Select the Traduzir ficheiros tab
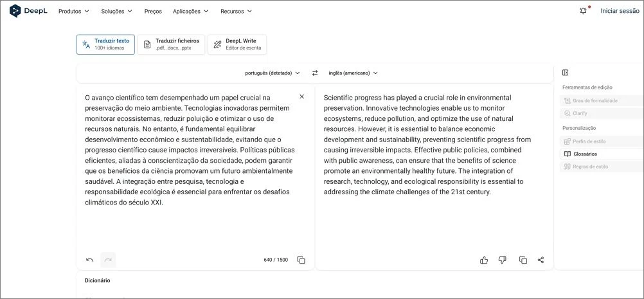The image size is (644, 299). [171, 44]
